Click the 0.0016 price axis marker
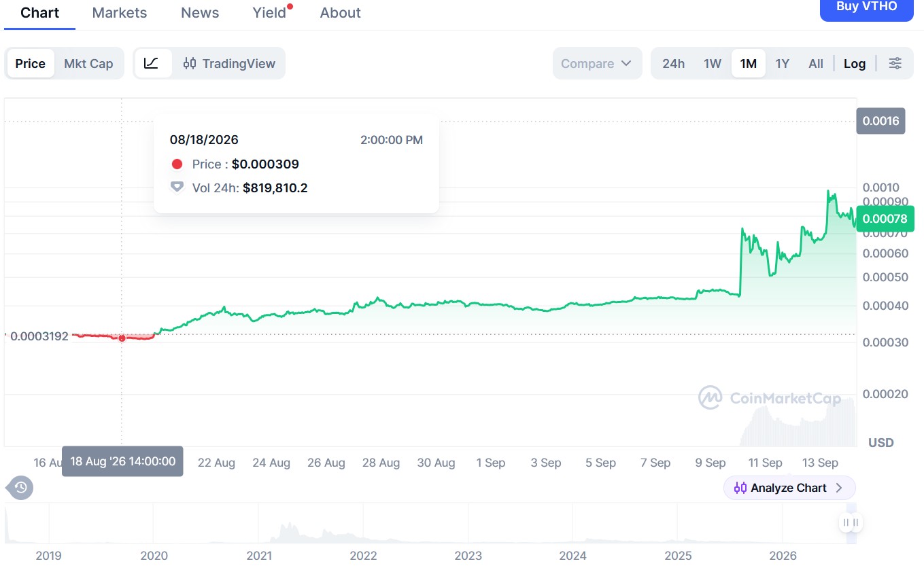This screenshot has height=570, width=924. click(x=880, y=121)
